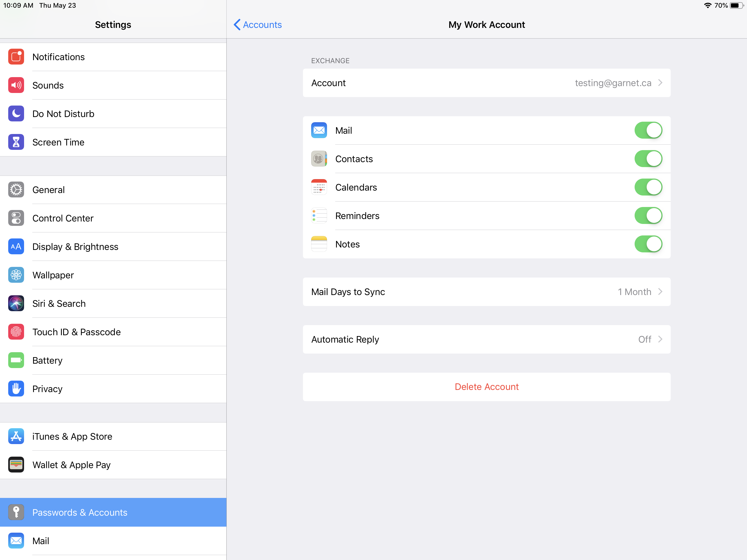Tap the Sounds speaker icon

coord(16,85)
